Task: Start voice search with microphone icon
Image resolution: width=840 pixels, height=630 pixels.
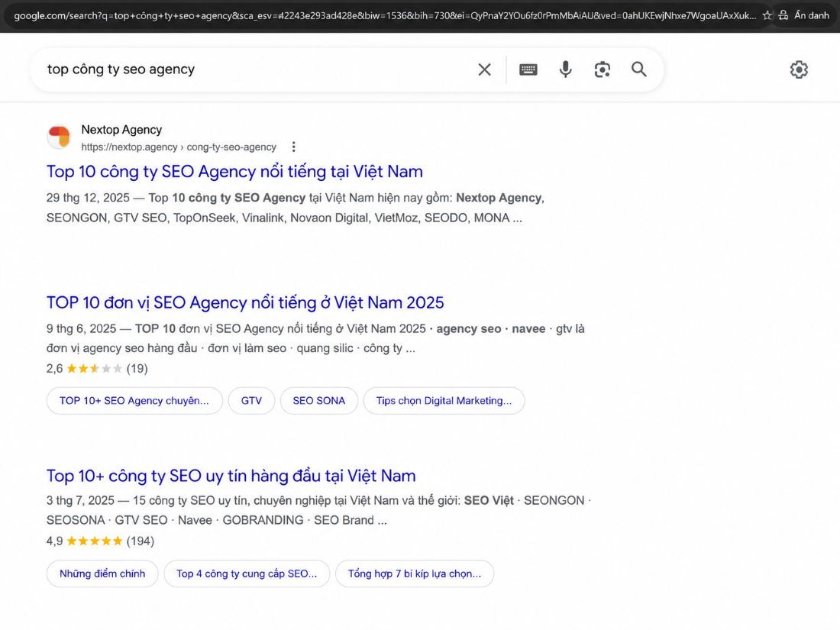Action: point(565,69)
